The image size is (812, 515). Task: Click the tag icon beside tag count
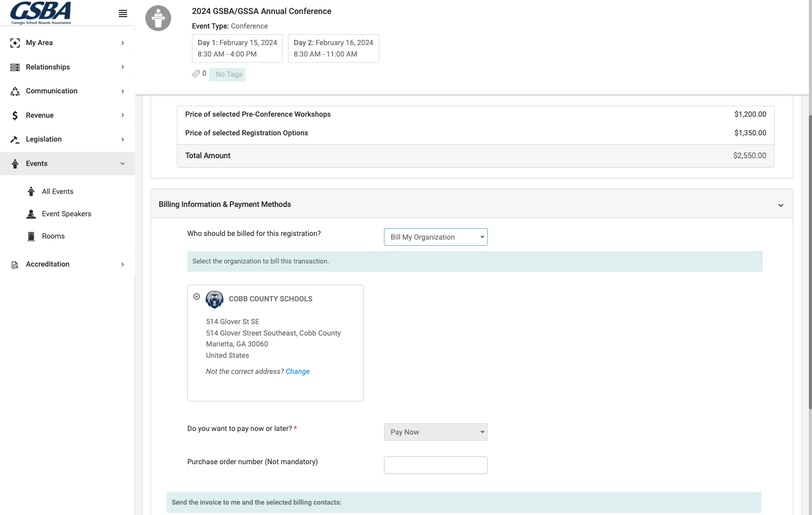coord(196,74)
